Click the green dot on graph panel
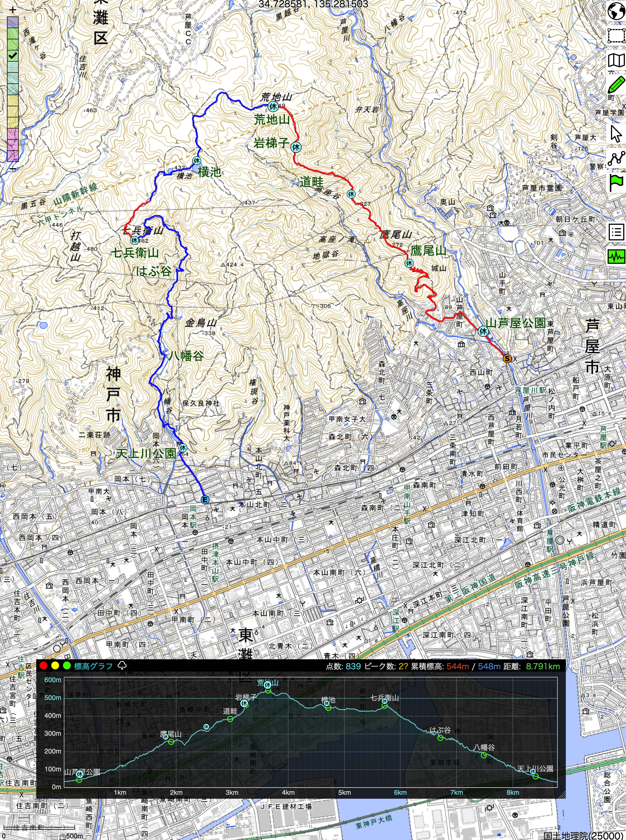Screen dimensions: 626x840 pos(67,666)
